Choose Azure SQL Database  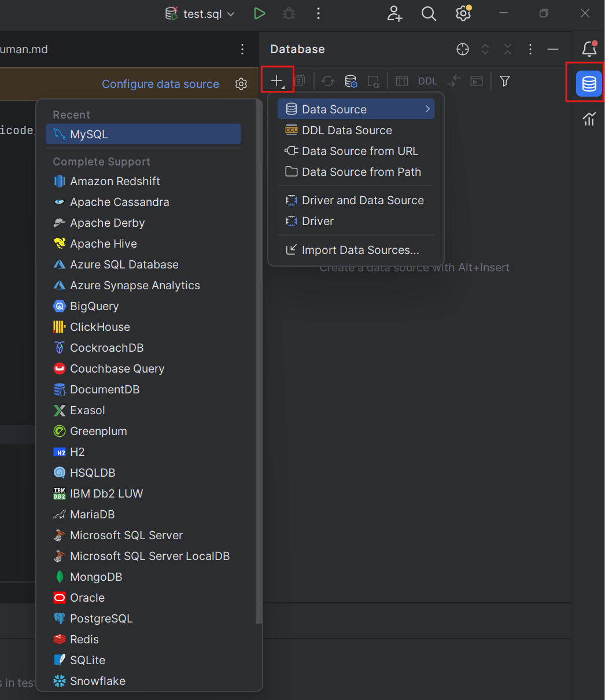pos(143,264)
